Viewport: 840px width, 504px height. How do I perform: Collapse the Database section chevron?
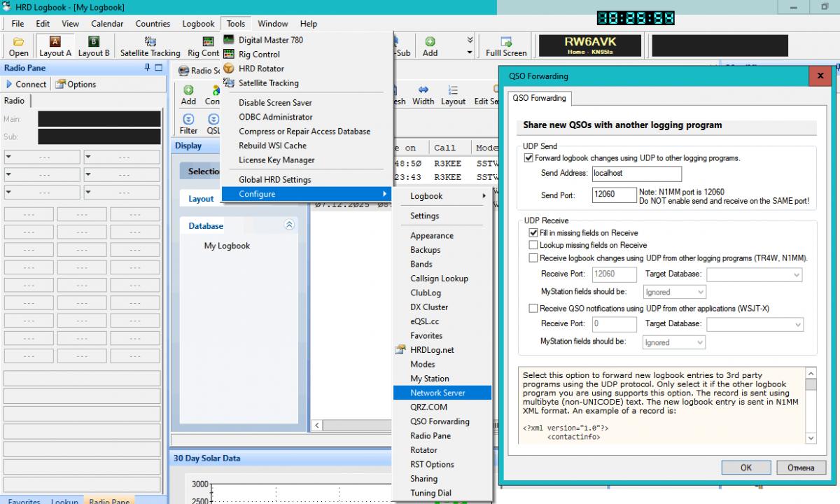289,225
